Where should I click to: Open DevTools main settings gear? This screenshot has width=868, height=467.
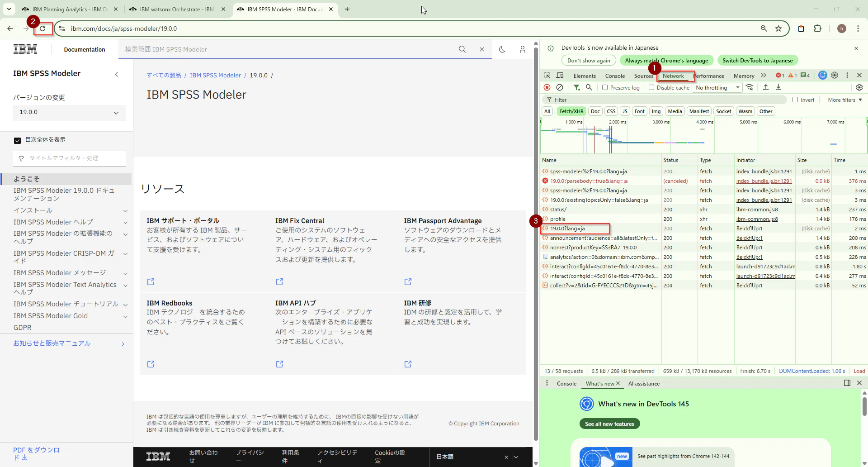835,76
